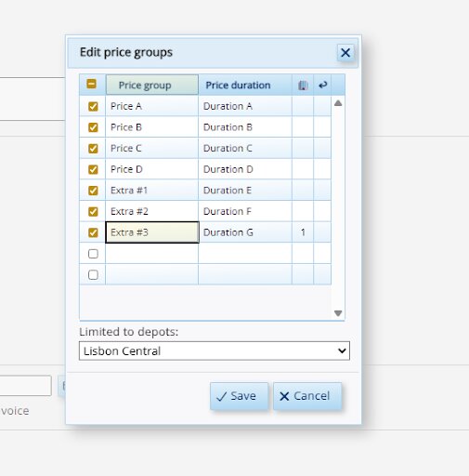Select the Duration E cell
The image size is (469, 476).
pyautogui.click(x=245, y=191)
